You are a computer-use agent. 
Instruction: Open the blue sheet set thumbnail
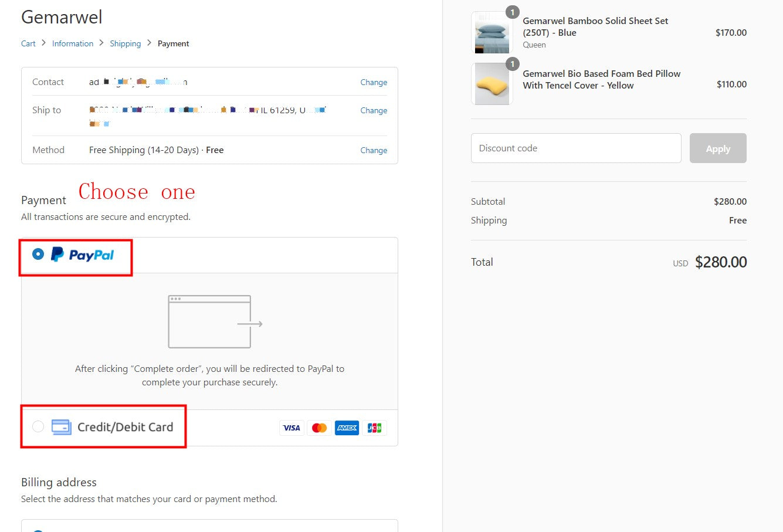coord(492,33)
